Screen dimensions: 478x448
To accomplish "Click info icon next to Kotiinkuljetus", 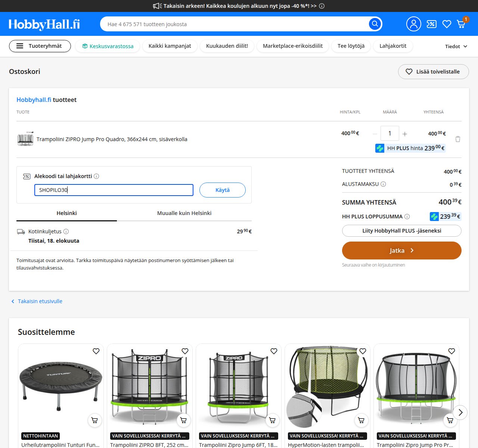I will [x=66, y=231].
